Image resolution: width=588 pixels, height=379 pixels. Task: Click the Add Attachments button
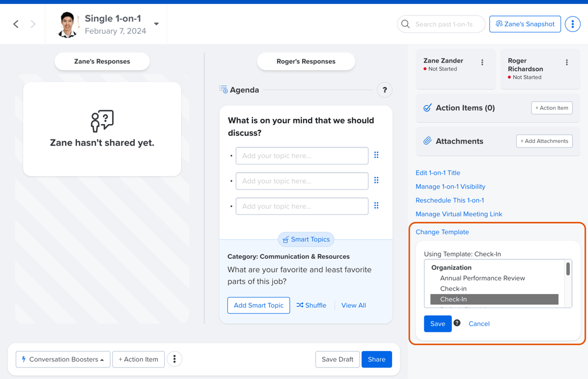click(x=544, y=141)
